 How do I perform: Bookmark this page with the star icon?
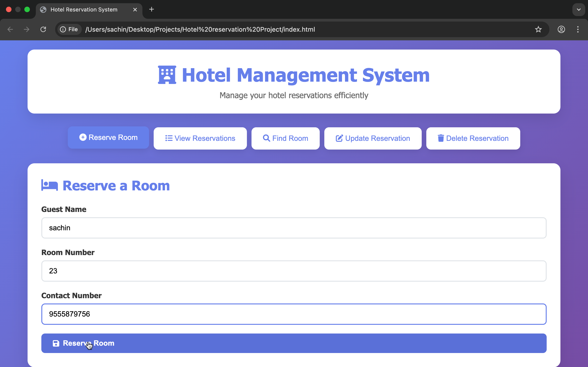[x=538, y=29]
